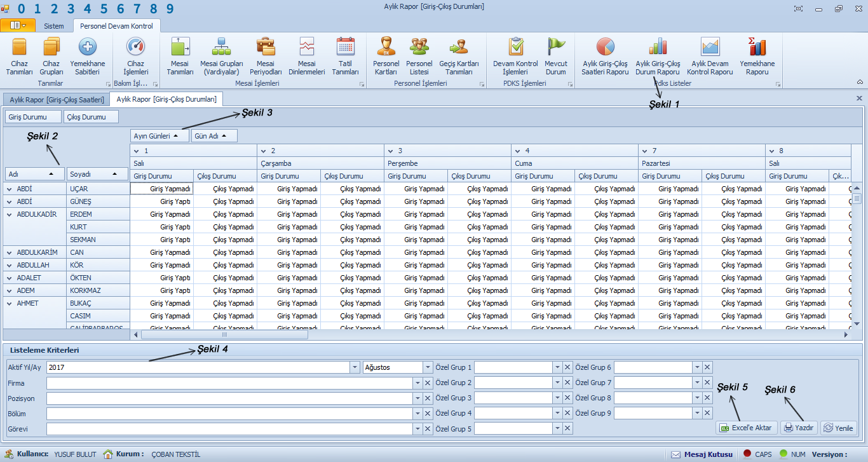
Task: Click the Mesaj Kutusu envelope icon
Action: tap(676, 454)
